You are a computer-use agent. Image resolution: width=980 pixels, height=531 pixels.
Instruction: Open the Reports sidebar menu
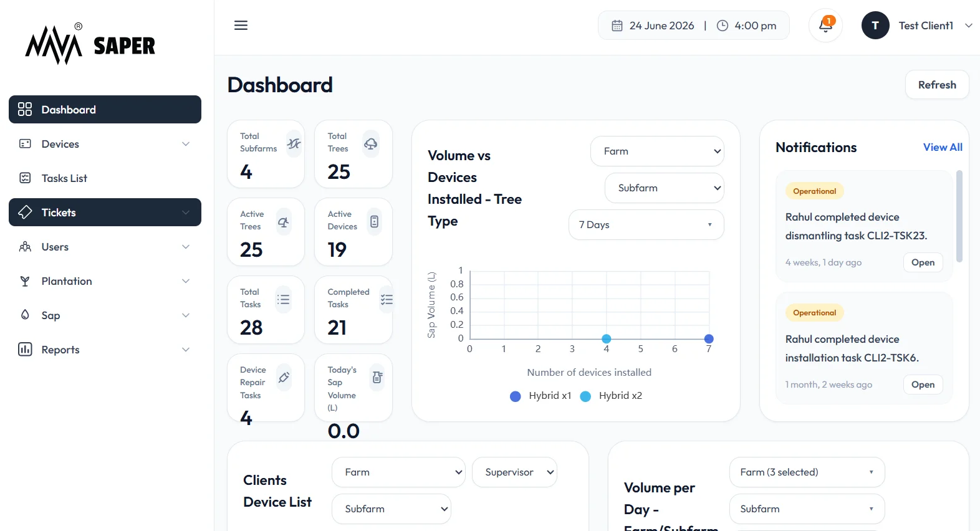105,350
